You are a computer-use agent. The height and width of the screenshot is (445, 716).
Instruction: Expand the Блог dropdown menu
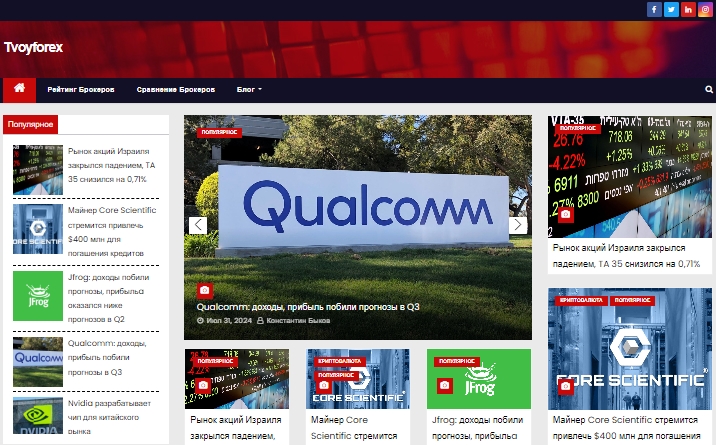click(249, 89)
